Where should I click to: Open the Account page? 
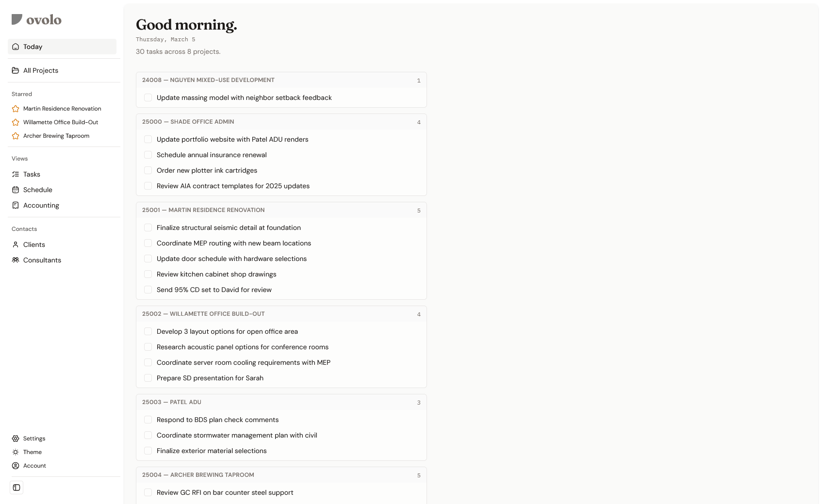[34, 466]
